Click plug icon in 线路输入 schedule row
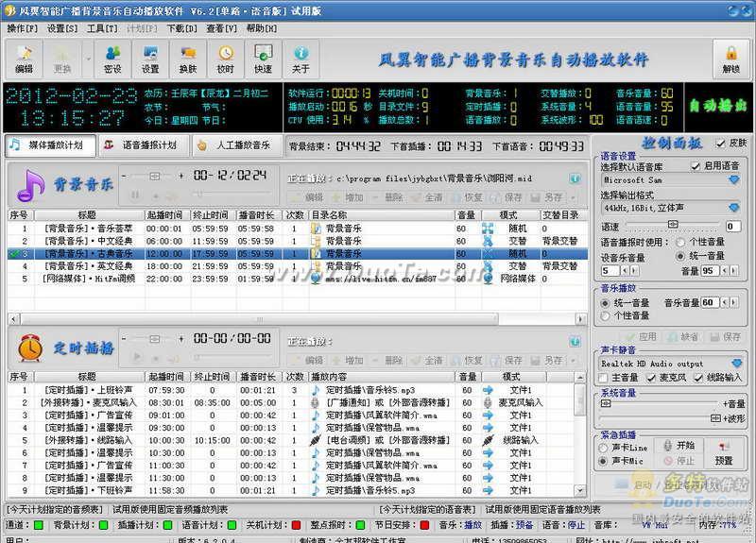The height and width of the screenshot is (543, 756). click(x=316, y=440)
